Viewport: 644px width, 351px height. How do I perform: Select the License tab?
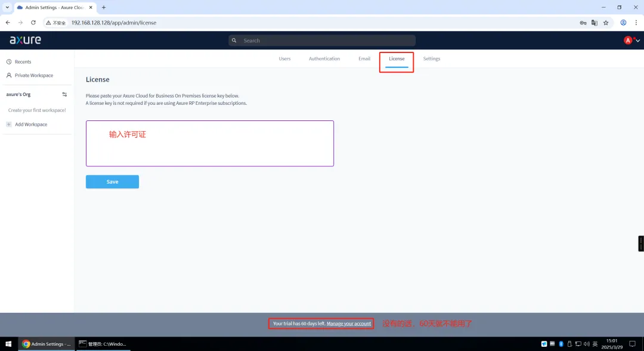point(397,59)
